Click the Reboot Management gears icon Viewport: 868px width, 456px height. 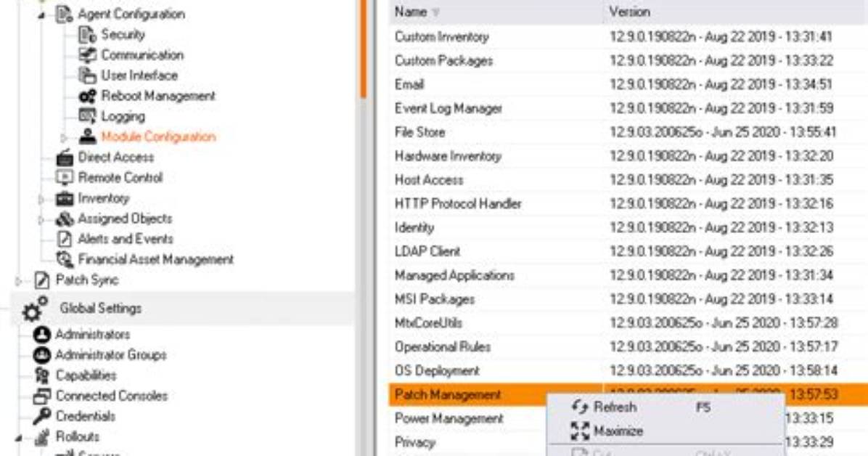point(88,96)
